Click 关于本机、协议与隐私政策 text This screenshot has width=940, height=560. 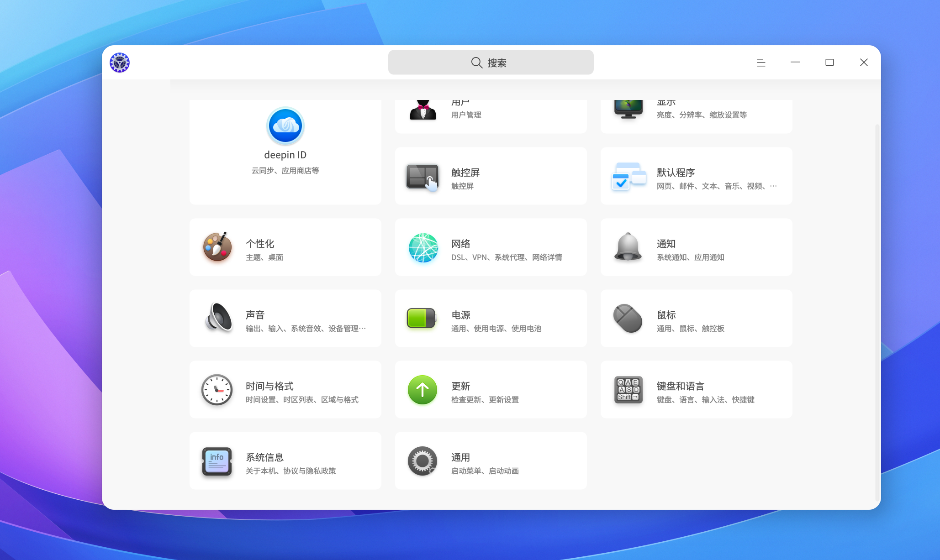pos(291,471)
